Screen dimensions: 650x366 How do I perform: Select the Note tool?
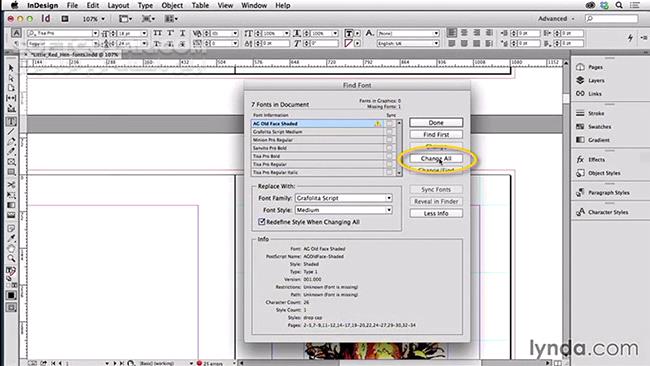pyautogui.click(x=11, y=228)
